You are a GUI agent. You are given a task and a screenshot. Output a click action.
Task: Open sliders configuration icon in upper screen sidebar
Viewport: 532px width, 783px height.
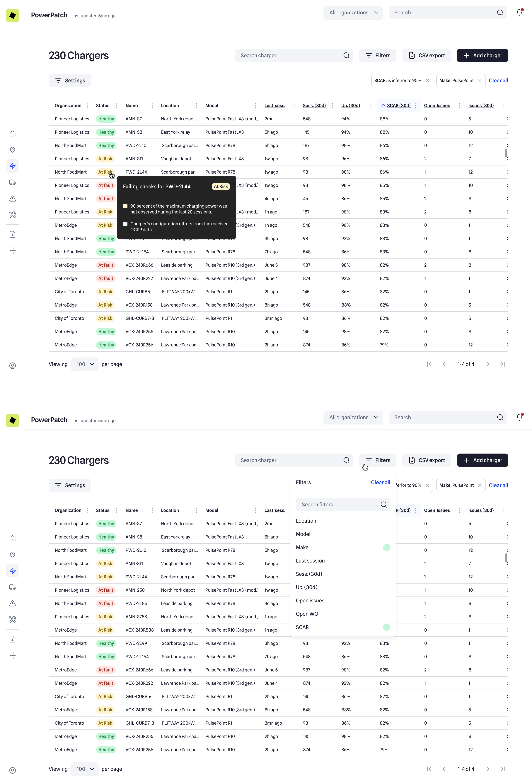12,250
